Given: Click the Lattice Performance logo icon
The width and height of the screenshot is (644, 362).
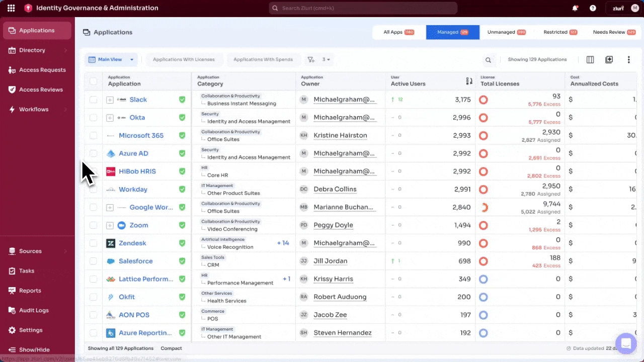Looking at the screenshot, I should click(x=111, y=279).
